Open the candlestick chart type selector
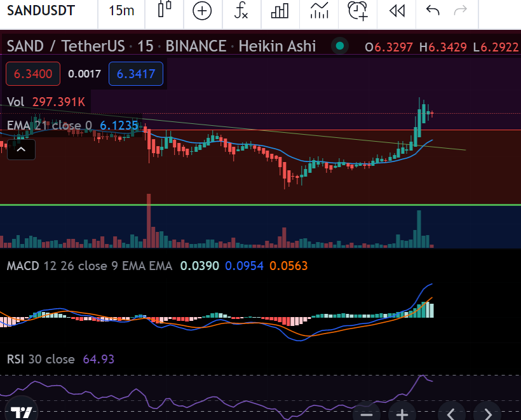 point(165,10)
